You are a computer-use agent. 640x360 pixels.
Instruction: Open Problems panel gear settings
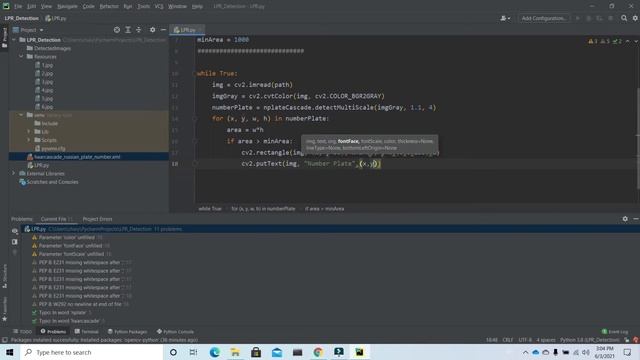click(x=625, y=219)
